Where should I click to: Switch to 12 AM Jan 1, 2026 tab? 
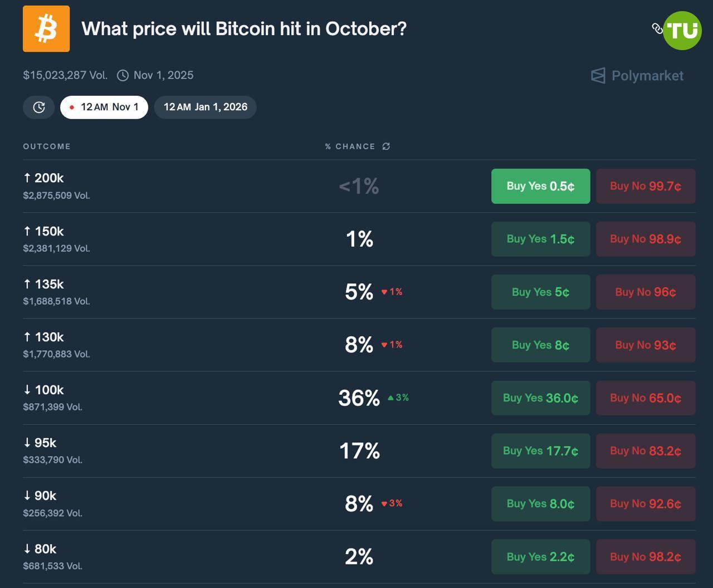pos(205,107)
